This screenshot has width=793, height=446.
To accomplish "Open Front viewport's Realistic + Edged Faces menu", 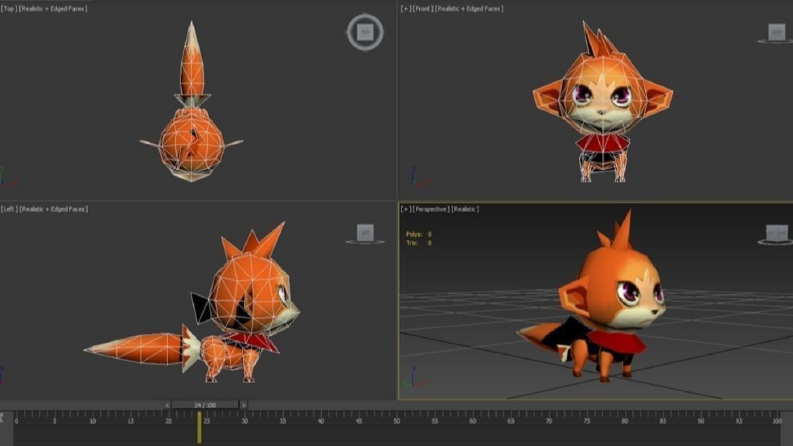I will coord(469,9).
